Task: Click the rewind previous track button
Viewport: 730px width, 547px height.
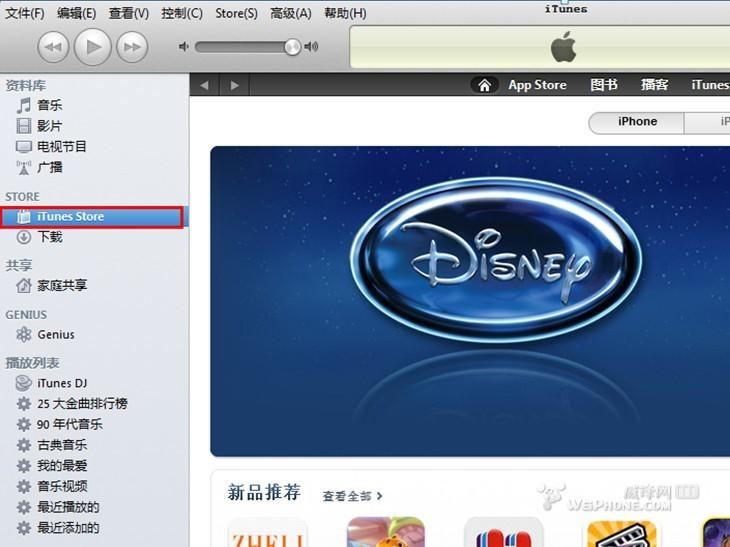Action: tap(53, 47)
